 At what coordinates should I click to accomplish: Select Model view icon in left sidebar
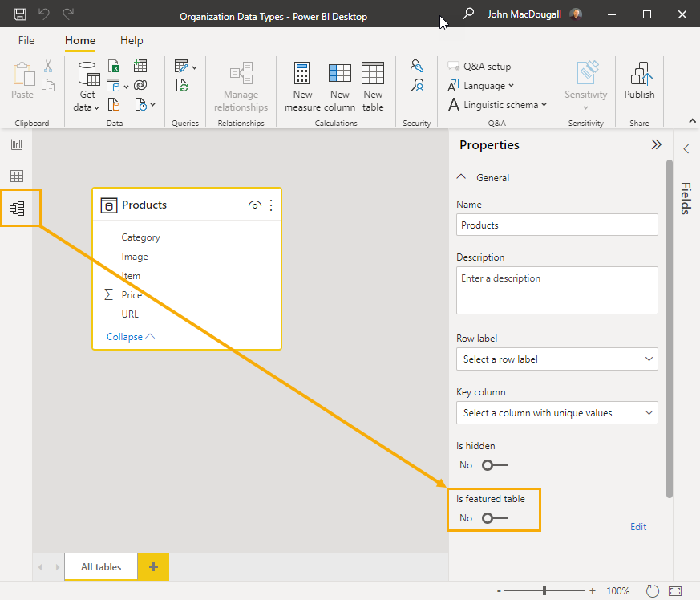(17, 209)
